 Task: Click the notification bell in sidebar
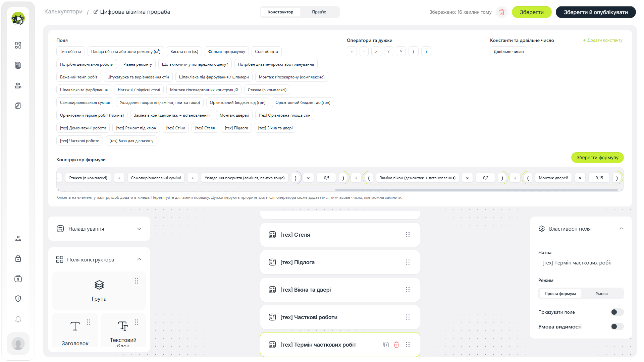(18, 319)
